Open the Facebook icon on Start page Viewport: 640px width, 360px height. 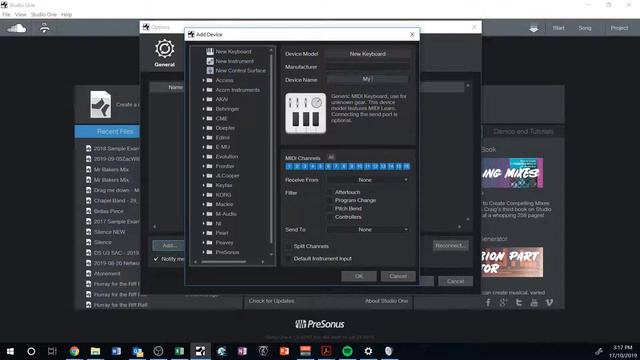click(x=488, y=302)
